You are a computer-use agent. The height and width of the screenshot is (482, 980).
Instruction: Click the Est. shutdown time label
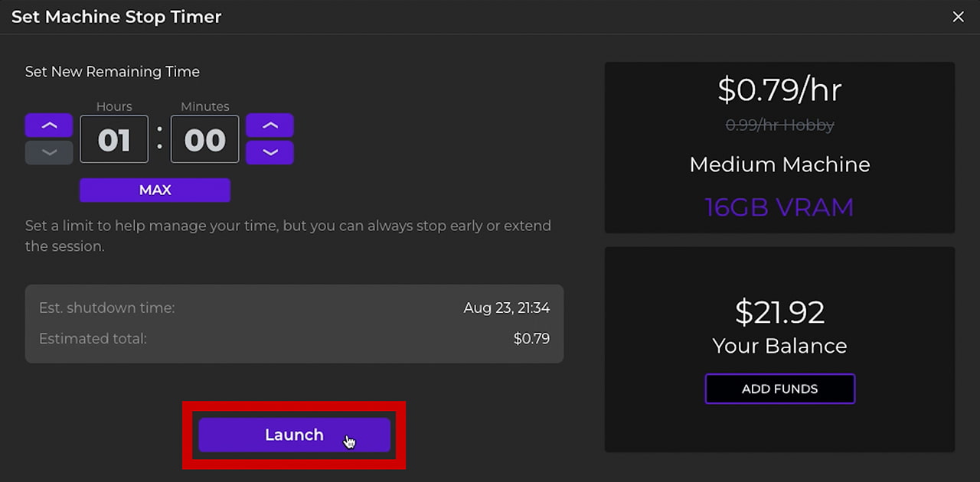click(x=107, y=308)
